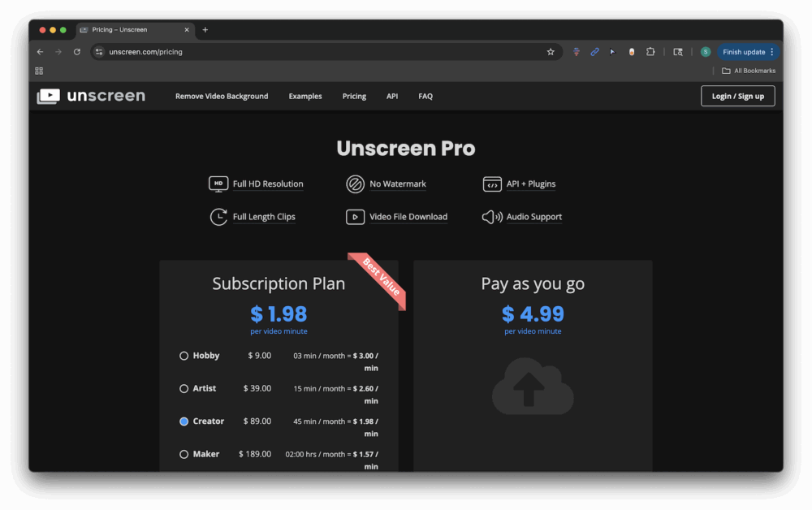Click the No Watermark icon
Screen dimensions: 812x510
point(355,184)
